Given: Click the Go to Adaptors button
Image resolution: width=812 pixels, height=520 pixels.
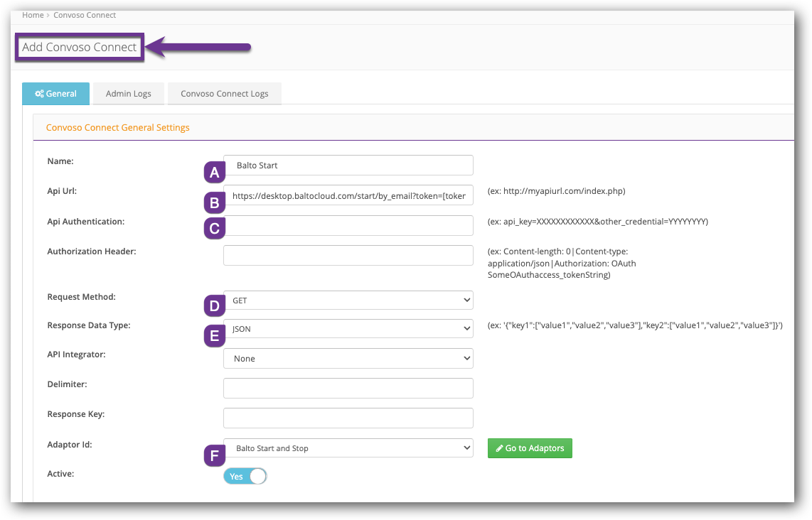Looking at the screenshot, I should click(x=530, y=448).
